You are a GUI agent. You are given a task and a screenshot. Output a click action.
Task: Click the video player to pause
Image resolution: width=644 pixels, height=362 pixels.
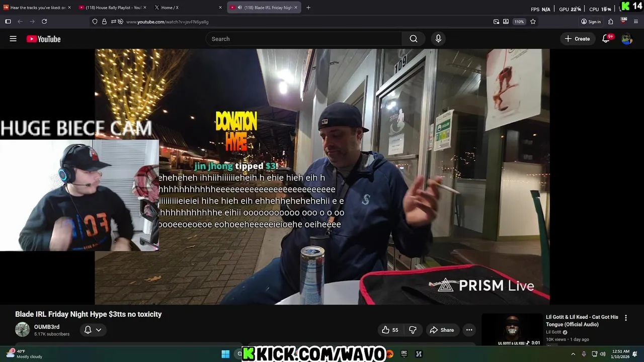pos(322,176)
